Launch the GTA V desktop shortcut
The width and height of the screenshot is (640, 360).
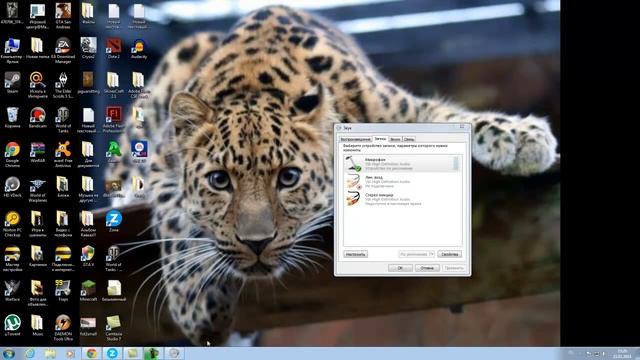pyautogui.click(x=88, y=256)
